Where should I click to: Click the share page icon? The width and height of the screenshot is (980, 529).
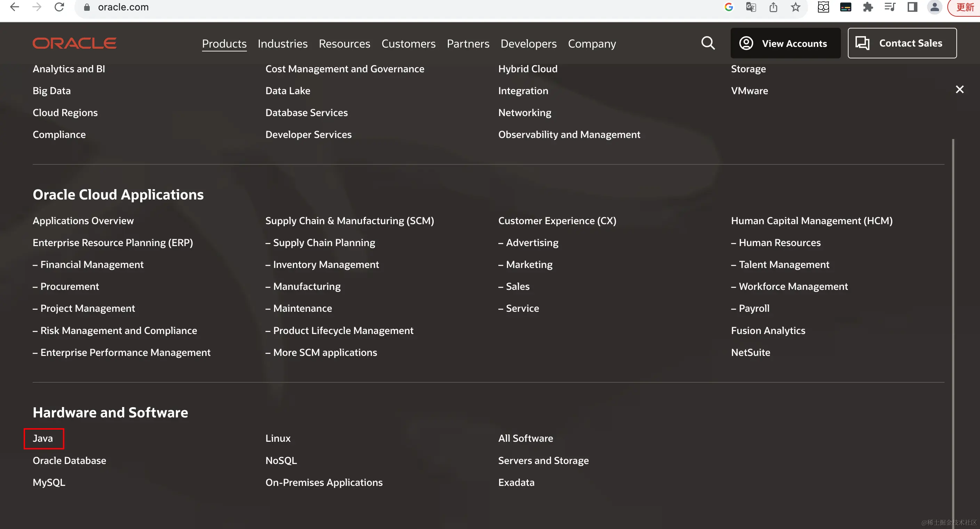click(773, 7)
